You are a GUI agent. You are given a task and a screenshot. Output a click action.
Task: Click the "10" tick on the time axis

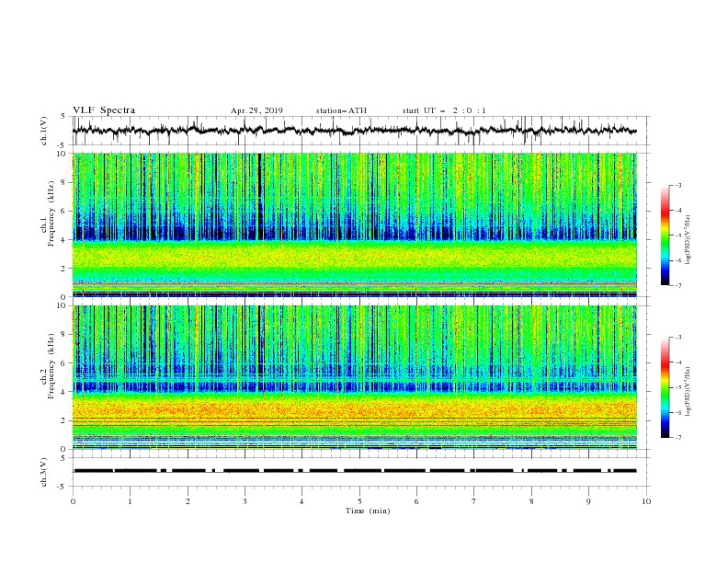[x=646, y=501]
